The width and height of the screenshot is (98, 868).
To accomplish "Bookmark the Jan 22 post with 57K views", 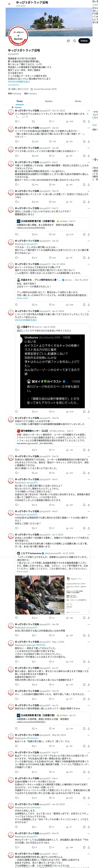I will tap(84, 141).
